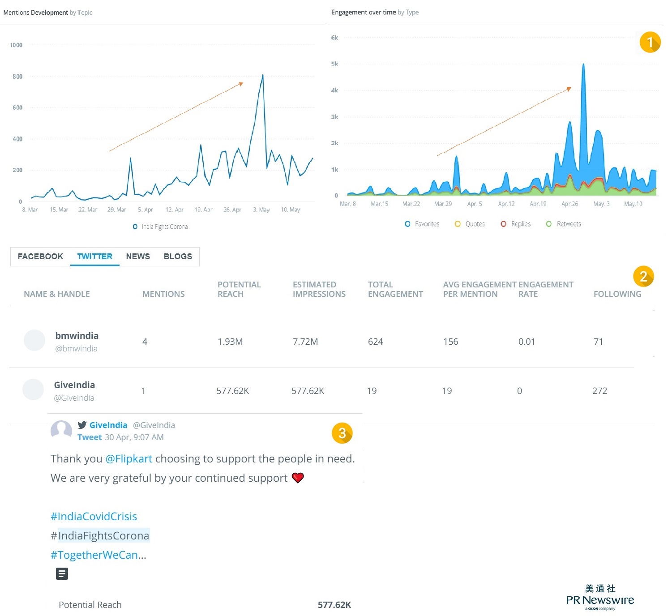Click the 7.72M estimated impressions value
This screenshot has height=616, width=672.
305,342
